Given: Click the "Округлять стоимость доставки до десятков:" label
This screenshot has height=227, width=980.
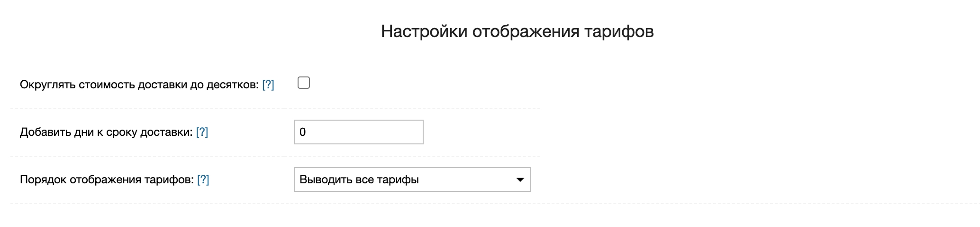Looking at the screenshot, I should coord(139,85).
